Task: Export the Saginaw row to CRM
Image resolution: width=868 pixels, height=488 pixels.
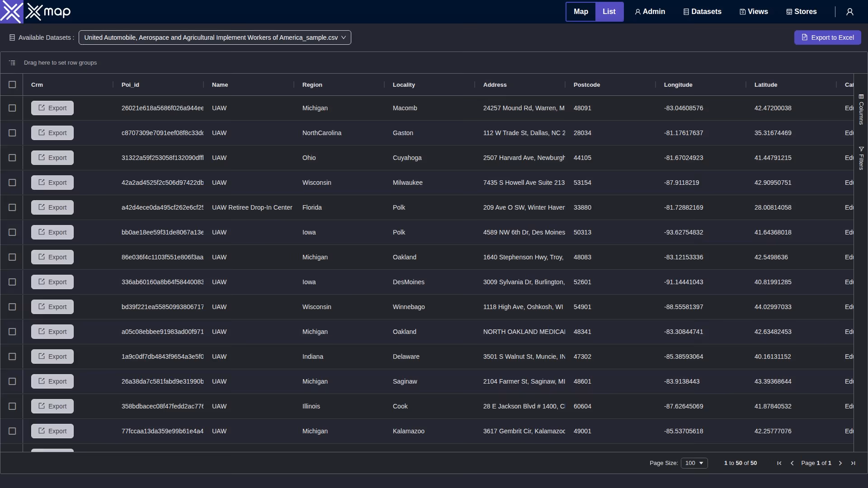Action: 52,381
